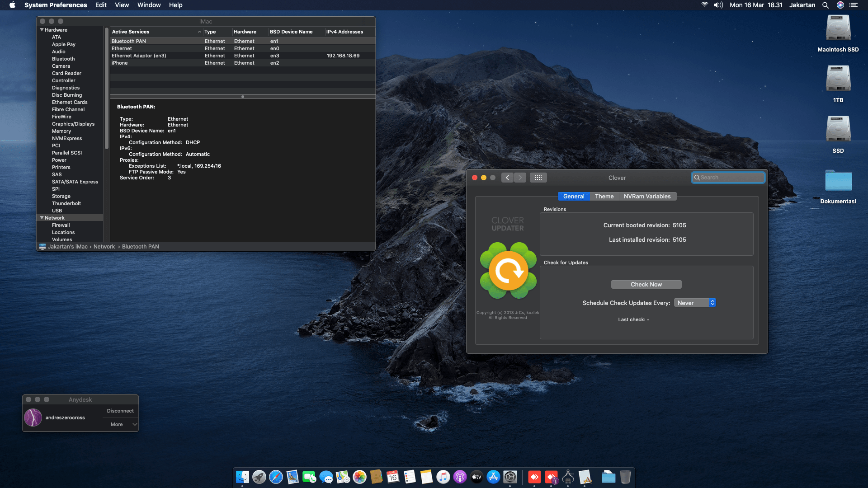Open Trash from the dock
This screenshot has height=488, width=868.
click(625, 477)
